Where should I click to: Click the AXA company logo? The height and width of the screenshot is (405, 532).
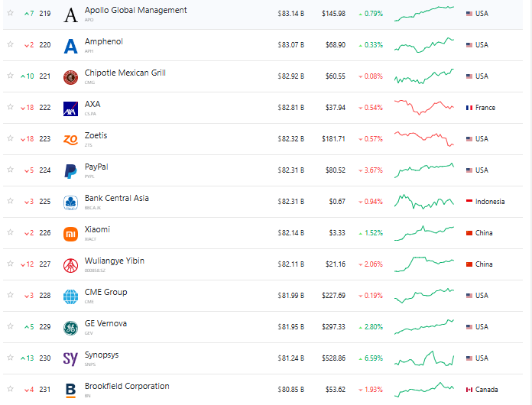(70, 109)
